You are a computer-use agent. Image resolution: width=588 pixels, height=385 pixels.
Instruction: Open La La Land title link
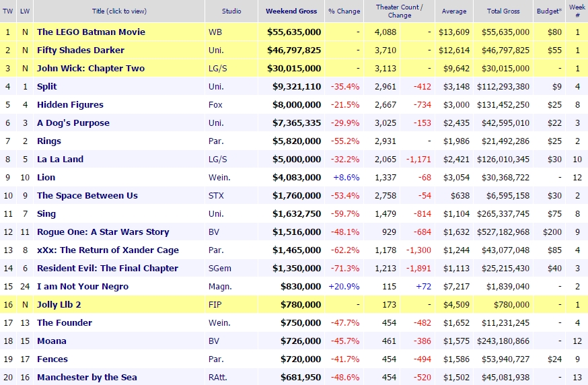tap(60, 159)
